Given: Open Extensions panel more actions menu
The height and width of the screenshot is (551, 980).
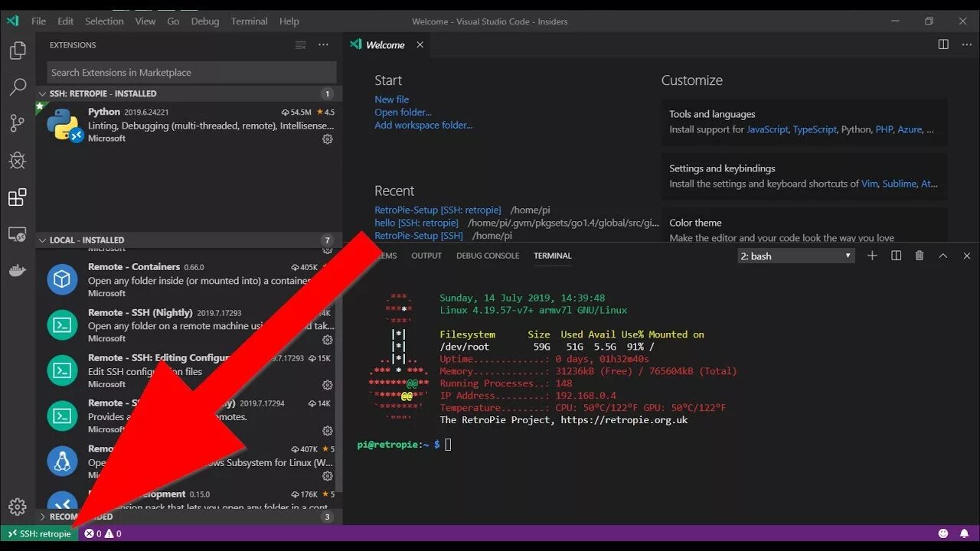Looking at the screenshot, I should (x=324, y=45).
